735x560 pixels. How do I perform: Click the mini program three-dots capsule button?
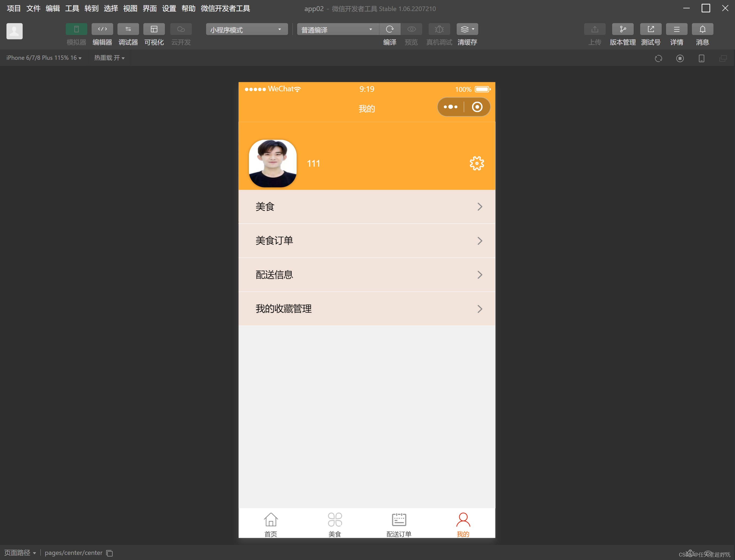[x=450, y=107]
